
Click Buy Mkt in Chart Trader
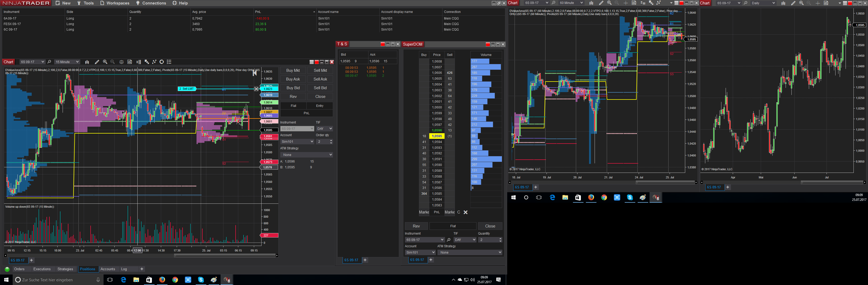pos(293,71)
